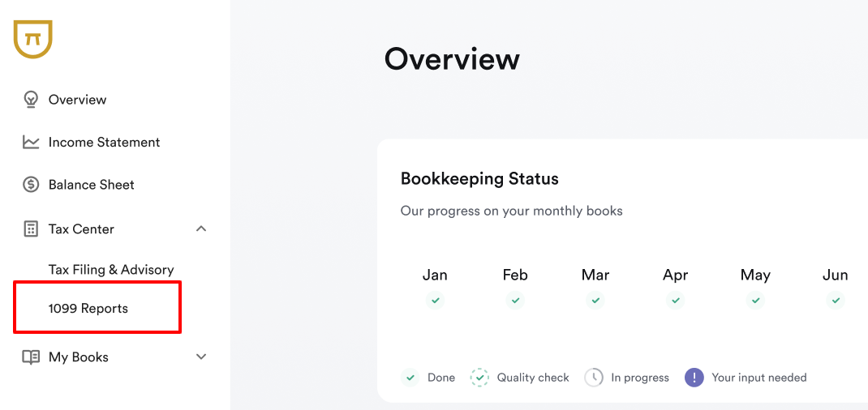Click the June done checkmark

pyautogui.click(x=836, y=301)
